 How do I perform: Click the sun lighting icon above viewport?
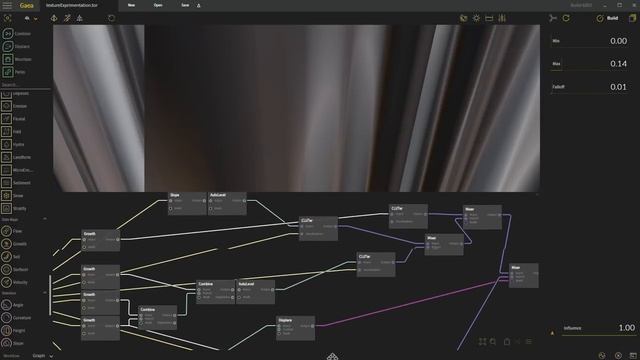[476, 18]
